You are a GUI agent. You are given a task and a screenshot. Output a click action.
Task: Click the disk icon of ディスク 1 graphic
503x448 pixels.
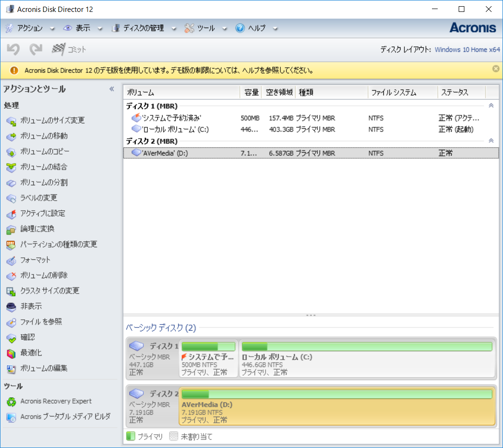137,346
